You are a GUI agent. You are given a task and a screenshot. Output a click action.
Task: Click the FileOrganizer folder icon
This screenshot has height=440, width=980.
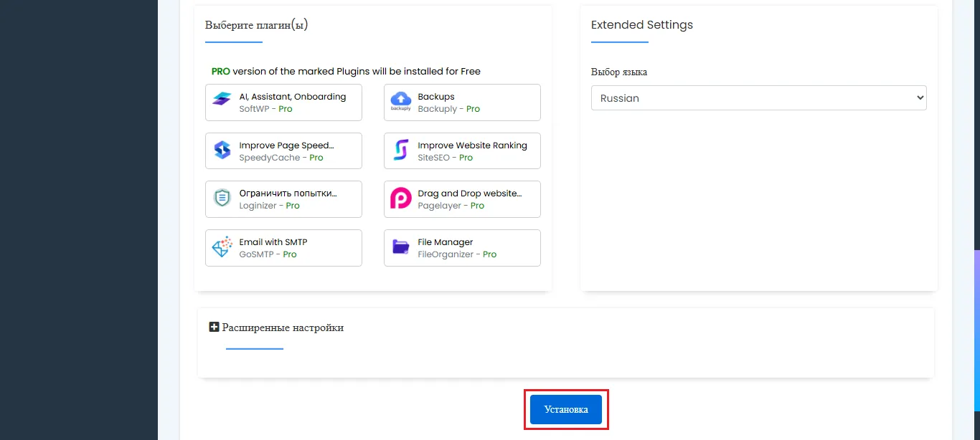click(400, 247)
